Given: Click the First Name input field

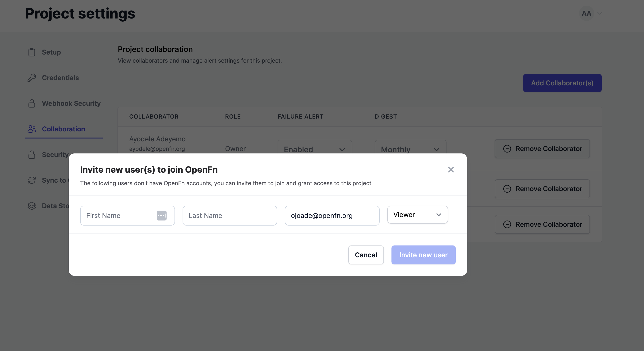Looking at the screenshot, I should tap(127, 215).
